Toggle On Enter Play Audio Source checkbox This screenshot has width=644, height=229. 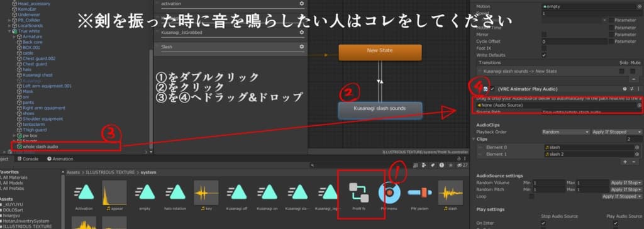[616, 223]
